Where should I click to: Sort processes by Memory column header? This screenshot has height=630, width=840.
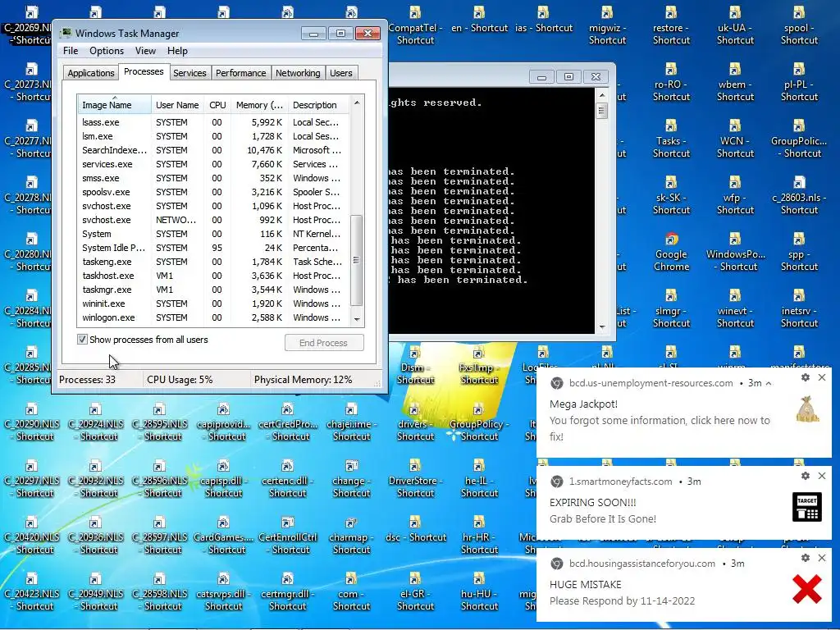259,105
